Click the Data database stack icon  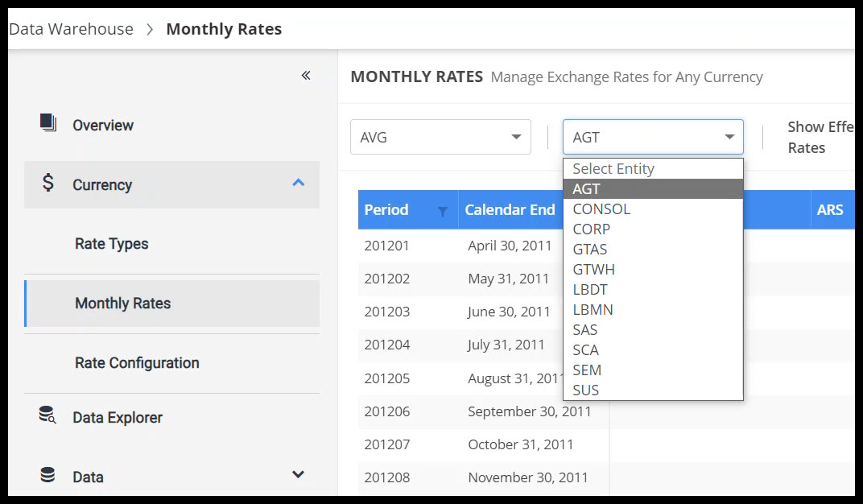pyautogui.click(x=47, y=475)
